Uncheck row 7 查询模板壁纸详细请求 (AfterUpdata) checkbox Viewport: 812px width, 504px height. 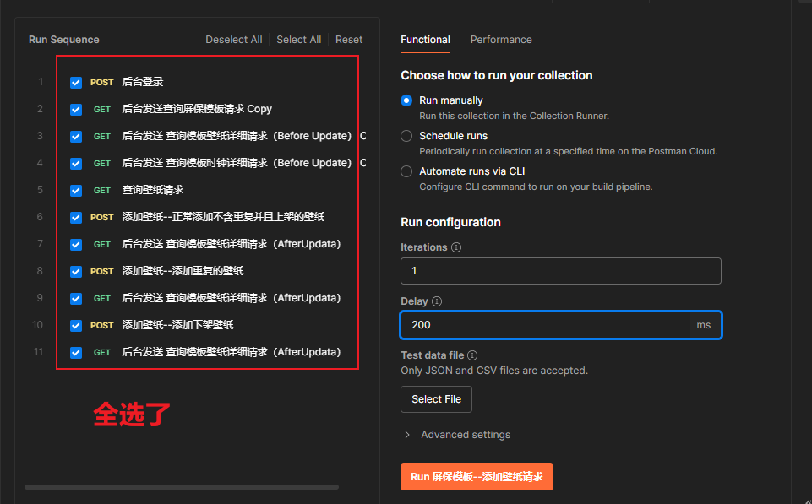tap(76, 244)
